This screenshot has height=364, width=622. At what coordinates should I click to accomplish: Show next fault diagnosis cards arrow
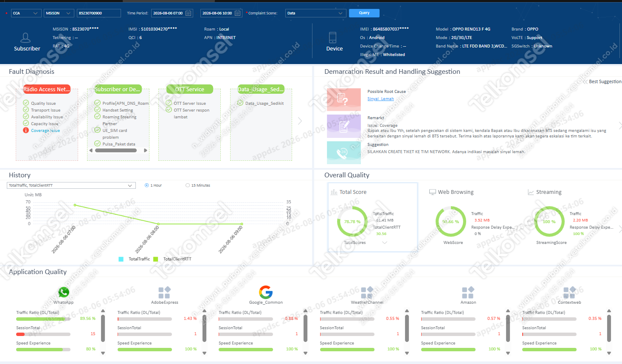coord(300,121)
